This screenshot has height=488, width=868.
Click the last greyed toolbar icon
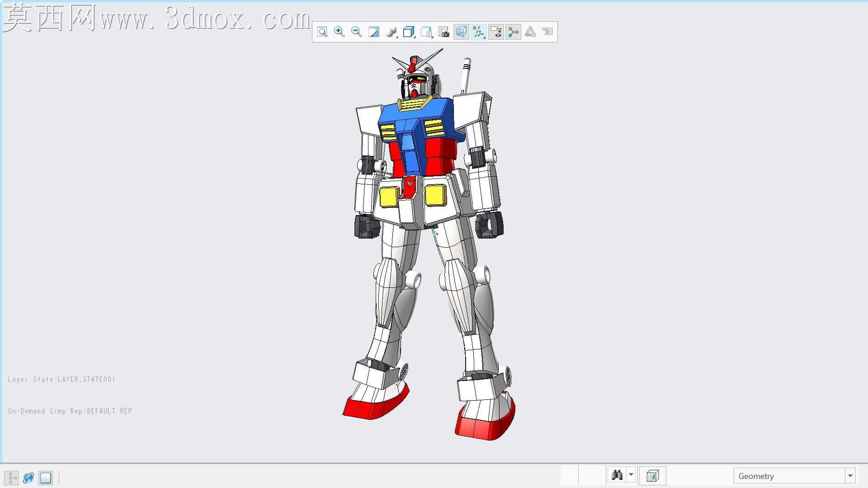pyautogui.click(x=547, y=32)
